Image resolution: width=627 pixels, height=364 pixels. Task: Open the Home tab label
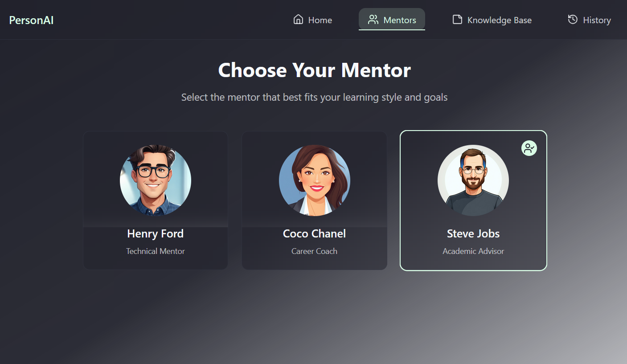320,20
